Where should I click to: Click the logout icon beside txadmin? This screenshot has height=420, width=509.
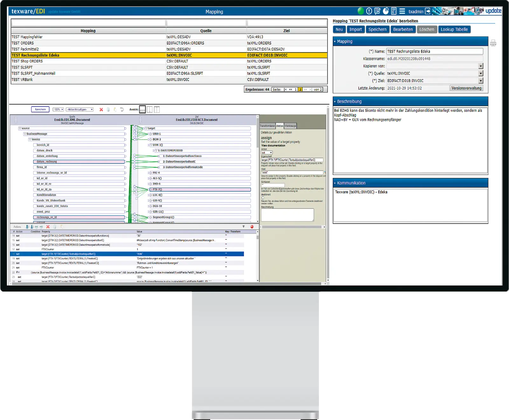click(428, 11)
